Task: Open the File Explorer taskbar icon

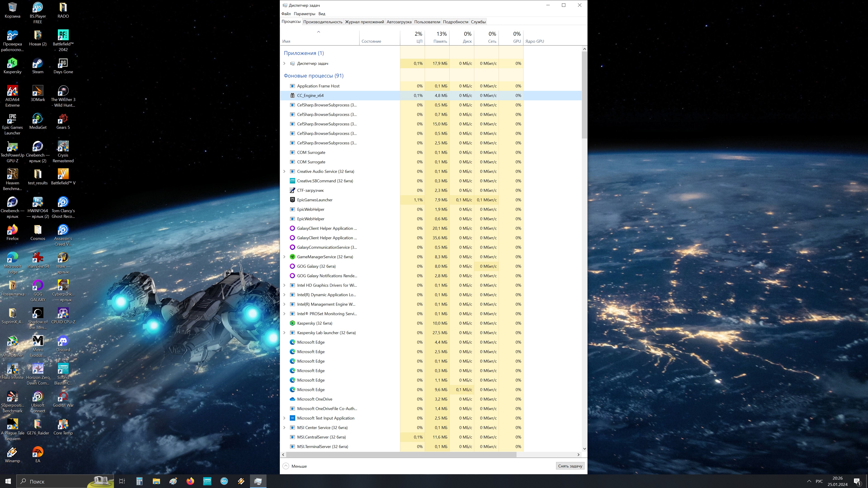Action: 156,481
